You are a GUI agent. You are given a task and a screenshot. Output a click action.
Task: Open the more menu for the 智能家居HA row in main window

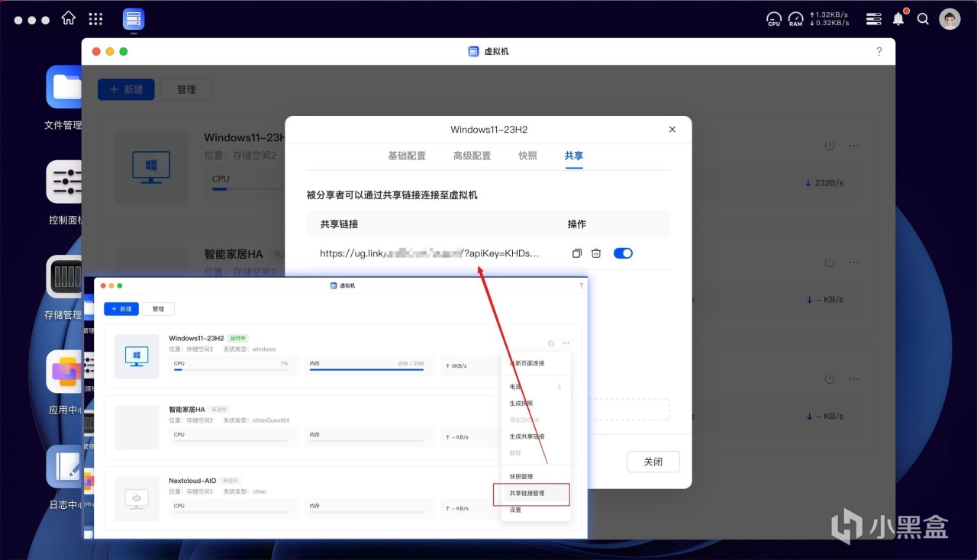point(855,262)
